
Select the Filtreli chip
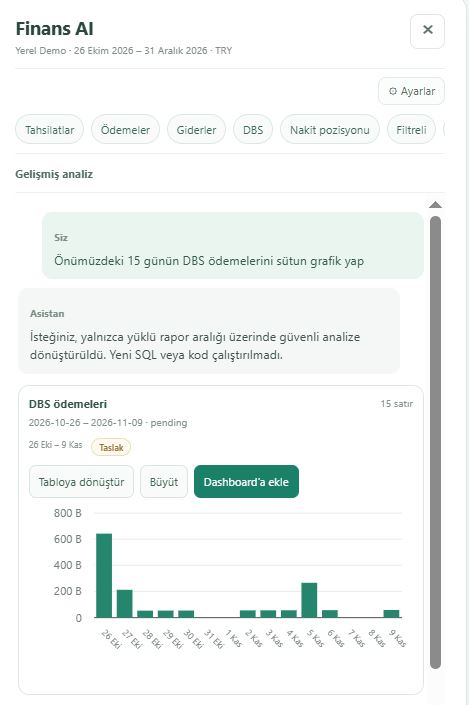pyautogui.click(x=411, y=130)
